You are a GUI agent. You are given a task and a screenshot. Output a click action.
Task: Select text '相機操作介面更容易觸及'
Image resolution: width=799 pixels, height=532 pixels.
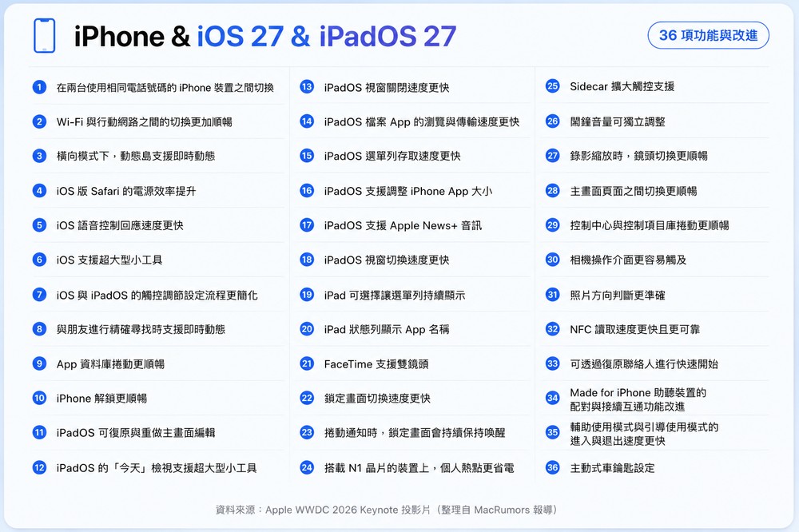pos(628,260)
